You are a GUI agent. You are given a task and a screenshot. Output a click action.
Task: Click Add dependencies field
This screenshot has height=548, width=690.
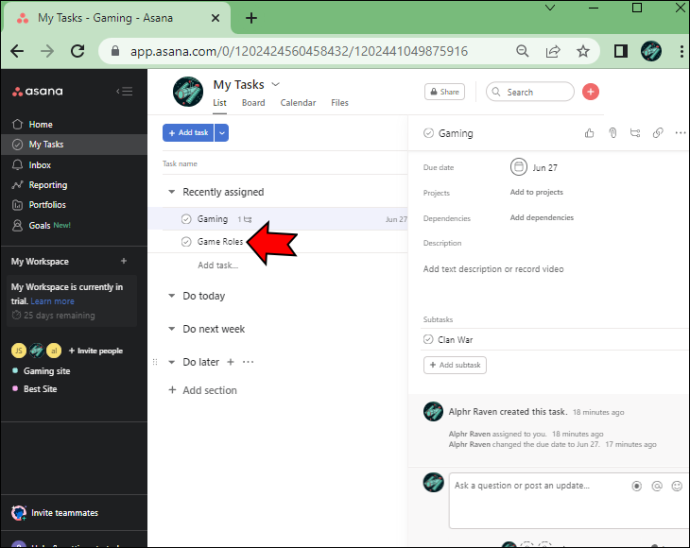pos(542,217)
